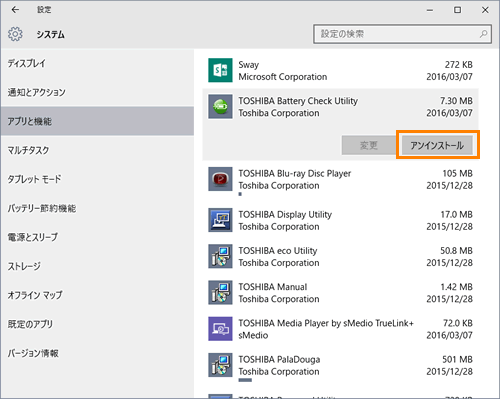Click the TOSHIBA Display Utility icon
Image resolution: width=500 pixels, height=399 pixels.
pyautogui.click(x=220, y=220)
